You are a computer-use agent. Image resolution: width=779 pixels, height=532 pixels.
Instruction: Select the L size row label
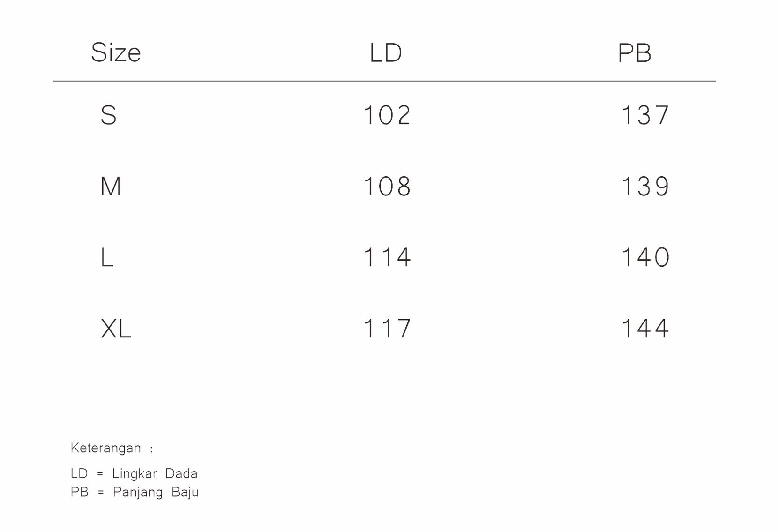[x=107, y=257]
